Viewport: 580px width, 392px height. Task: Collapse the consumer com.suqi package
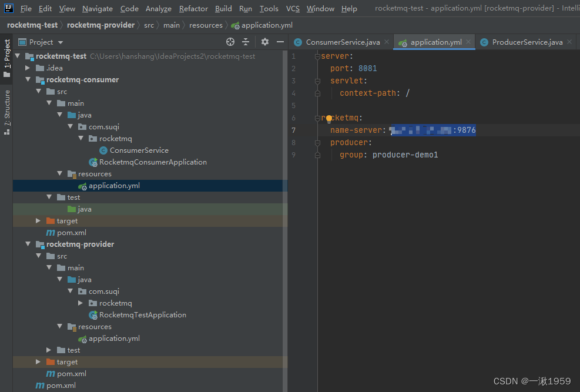[71, 126]
